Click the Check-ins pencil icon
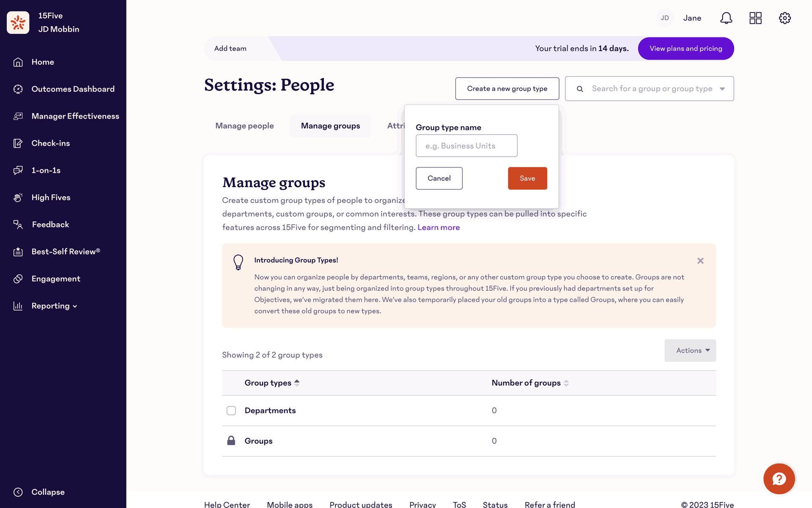 click(18, 144)
